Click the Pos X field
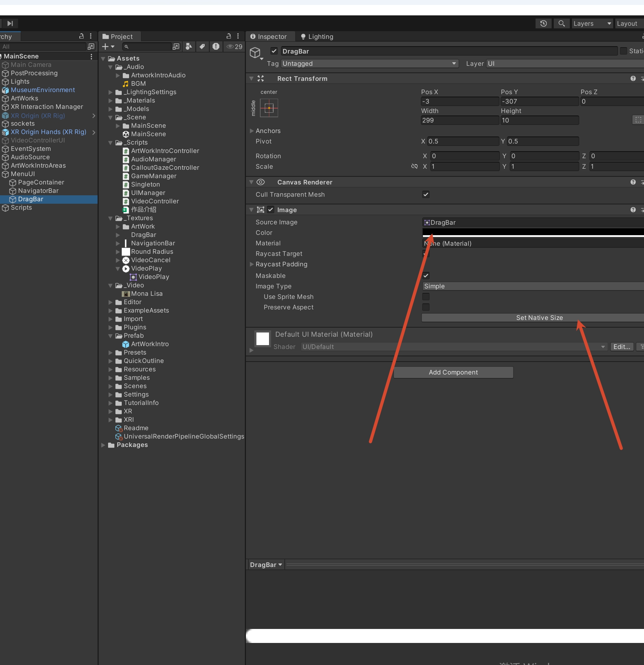The height and width of the screenshot is (665, 644). tap(460, 101)
